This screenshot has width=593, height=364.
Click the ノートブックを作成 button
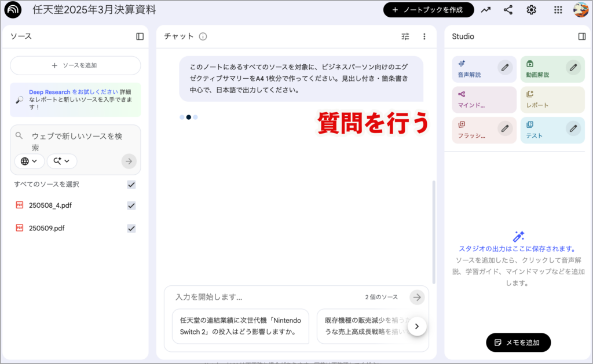(429, 10)
